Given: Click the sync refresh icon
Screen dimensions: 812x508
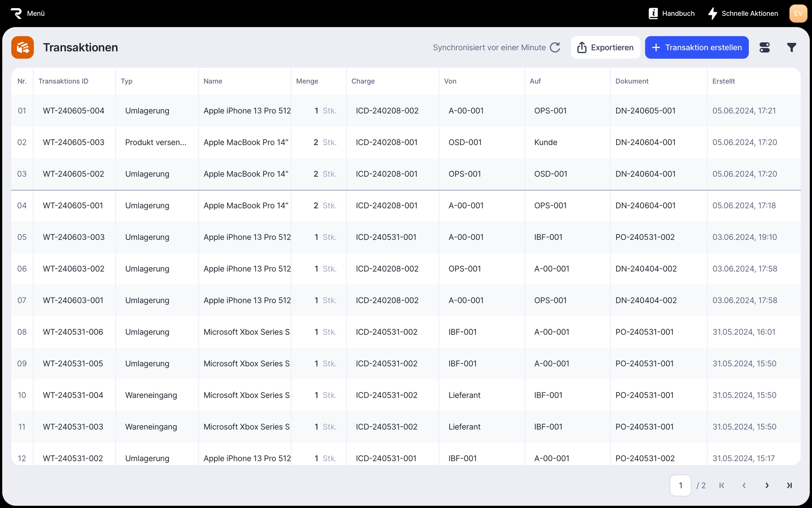Looking at the screenshot, I should (x=555, y=47).
